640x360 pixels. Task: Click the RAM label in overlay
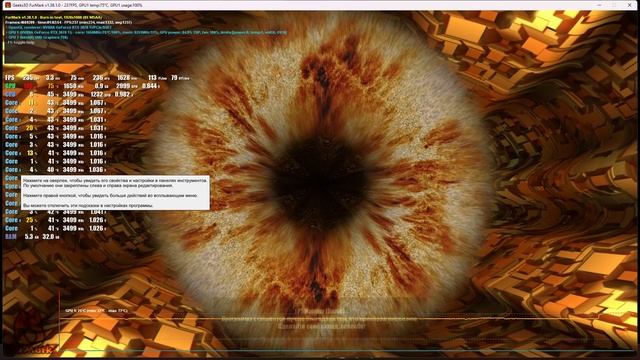click(x=11, y=237)
